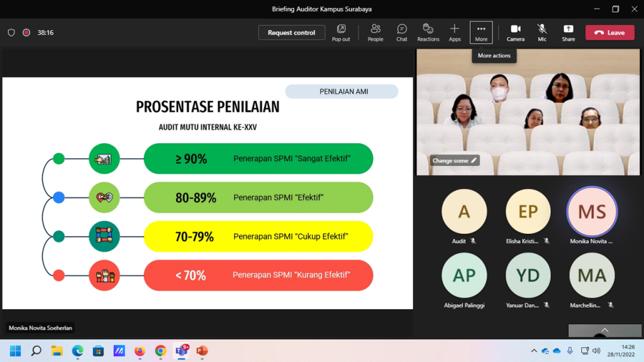The height and width of the screenshot is (362, 644).
Task: Toggle the Mic mute state
Action: [x=541, y=32]
